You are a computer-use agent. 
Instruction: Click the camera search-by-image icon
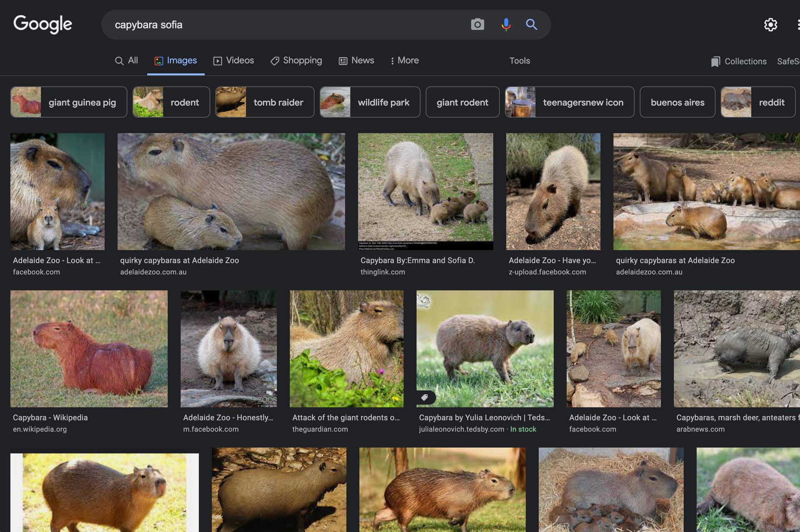(x=477, y=25)
